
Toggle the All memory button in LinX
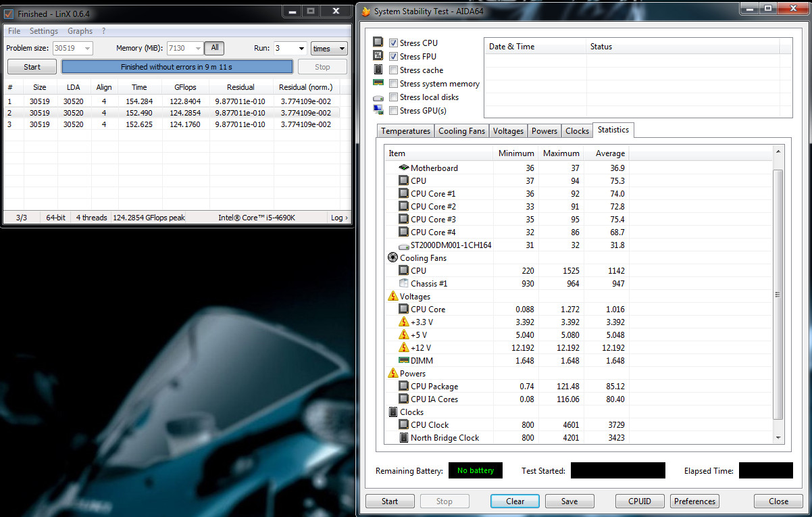tap(215, 48)
